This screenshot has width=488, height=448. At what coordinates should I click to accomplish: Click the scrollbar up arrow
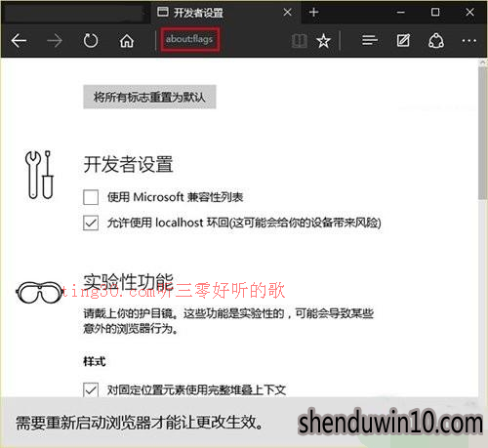[x=483, y=62]
